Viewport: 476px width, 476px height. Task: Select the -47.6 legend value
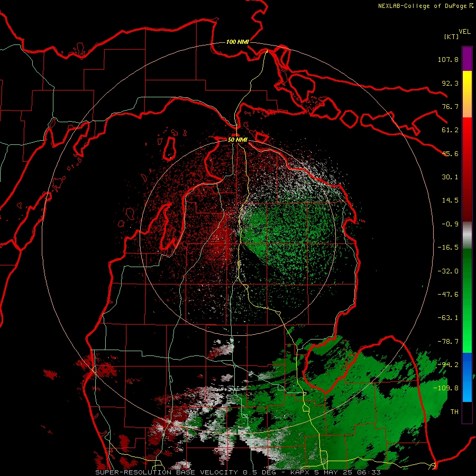click(448, 295)
